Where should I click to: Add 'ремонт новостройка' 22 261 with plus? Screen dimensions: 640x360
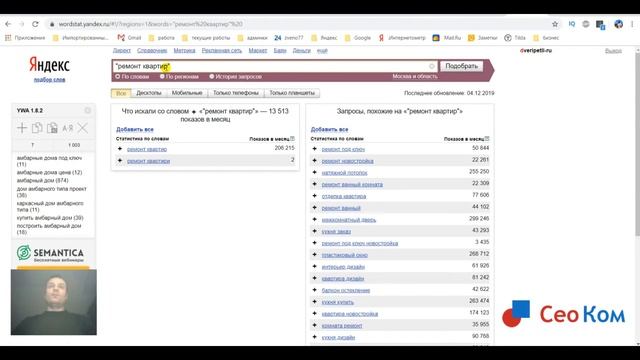pyautogui.click(x=315, y=161)
